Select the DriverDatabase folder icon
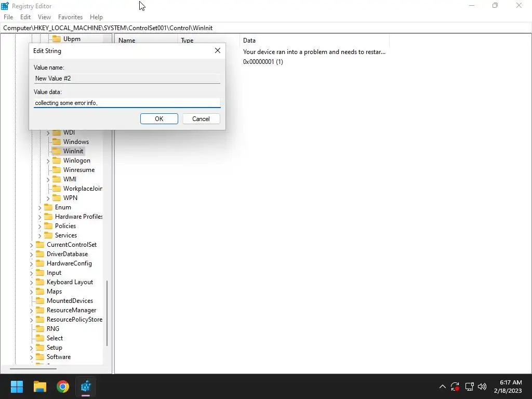 pos(40,254)
